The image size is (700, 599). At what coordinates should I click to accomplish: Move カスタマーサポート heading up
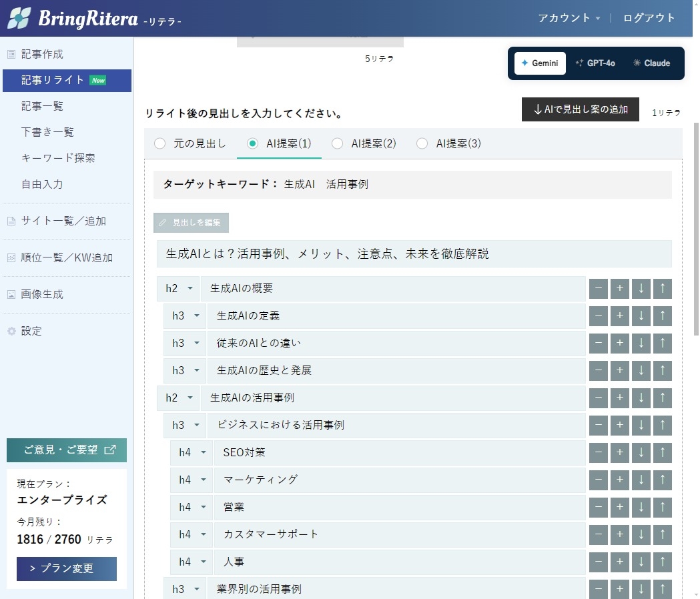662,535
